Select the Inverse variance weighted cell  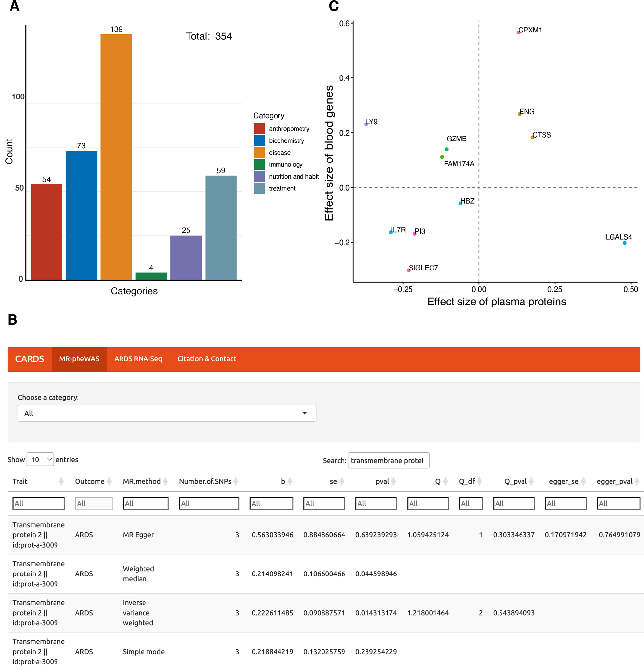coord(138,613)
